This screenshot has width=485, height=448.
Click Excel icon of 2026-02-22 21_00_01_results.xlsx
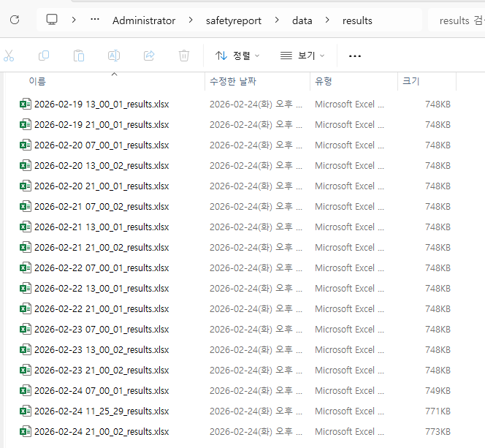26,308
